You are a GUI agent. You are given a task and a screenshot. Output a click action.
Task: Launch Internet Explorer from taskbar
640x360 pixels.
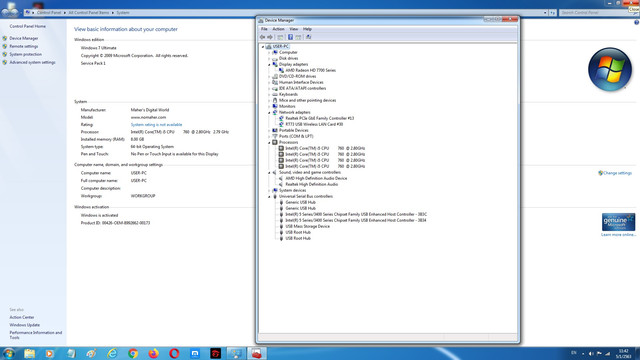point(112,353)
